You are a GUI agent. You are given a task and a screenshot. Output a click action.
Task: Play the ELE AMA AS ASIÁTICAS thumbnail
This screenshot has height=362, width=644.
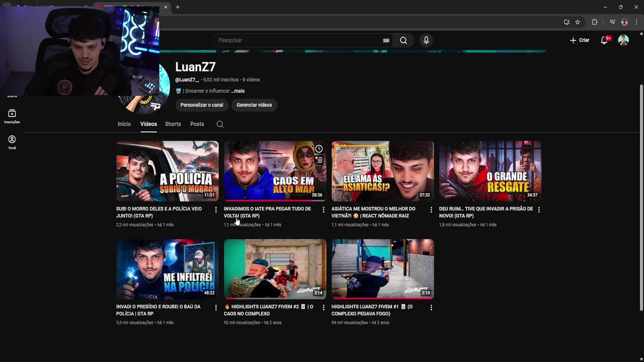(383, 171)
